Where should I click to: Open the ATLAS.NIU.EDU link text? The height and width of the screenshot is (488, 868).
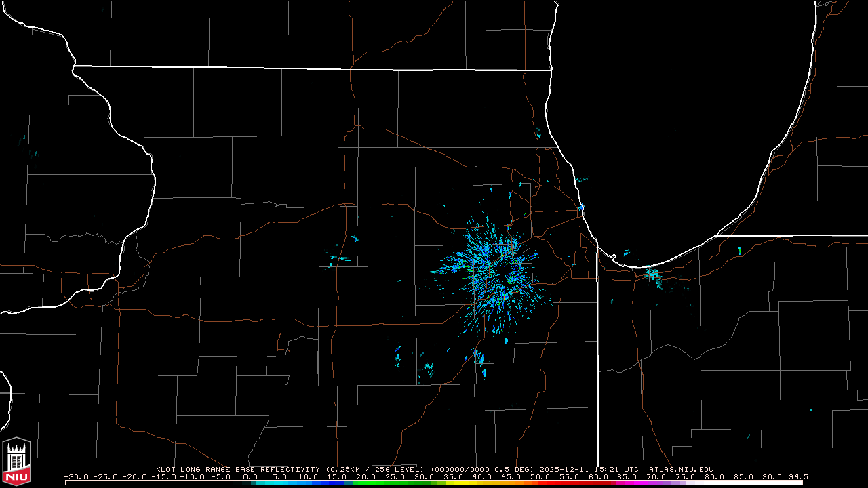(681, 469)
